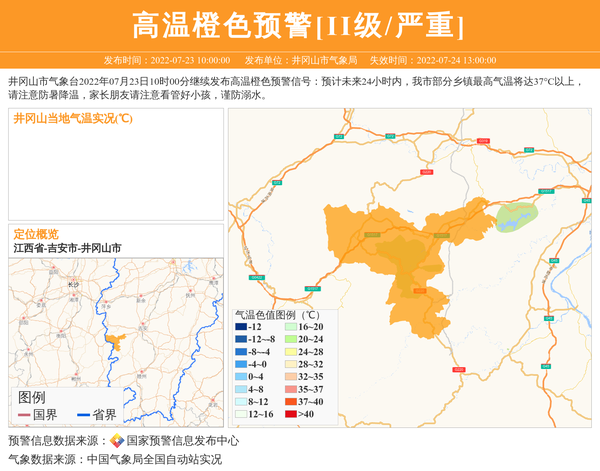This screenshot has height=471, width=600.
Task: Select the 37~40 orange legend swatch
Action: 291,401
